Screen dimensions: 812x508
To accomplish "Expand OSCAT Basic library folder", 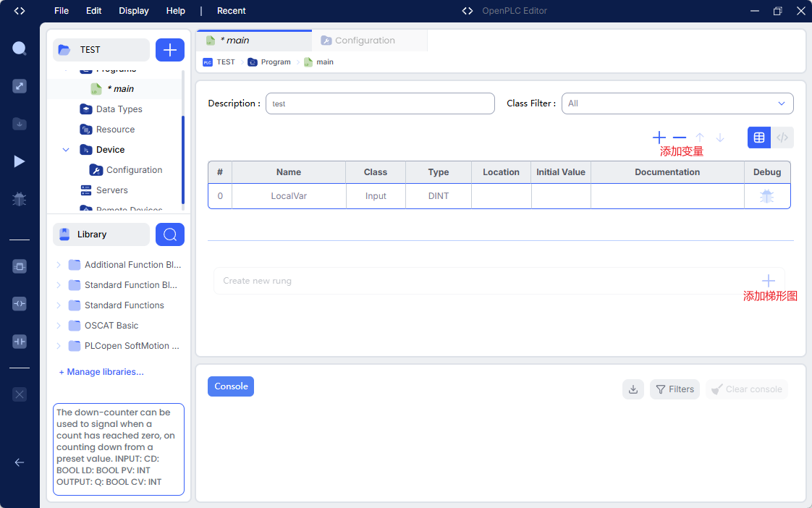I will click(59, 325).
